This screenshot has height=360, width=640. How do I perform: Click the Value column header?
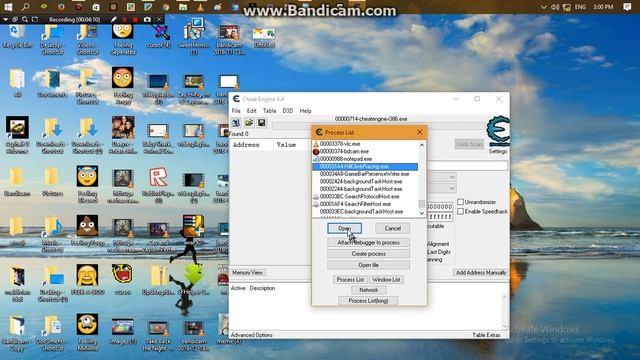pos(286,145)
